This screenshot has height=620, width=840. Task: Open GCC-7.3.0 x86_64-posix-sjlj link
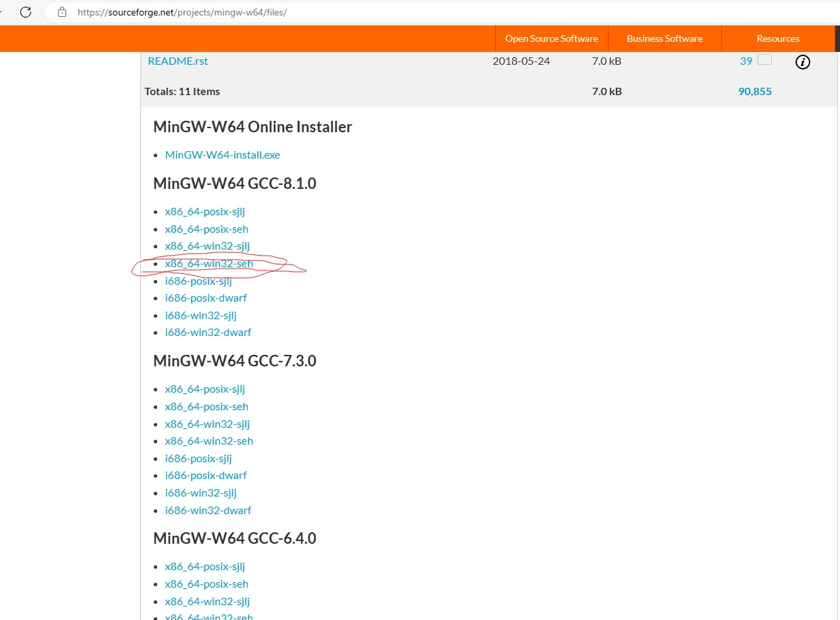coord(205,389)
